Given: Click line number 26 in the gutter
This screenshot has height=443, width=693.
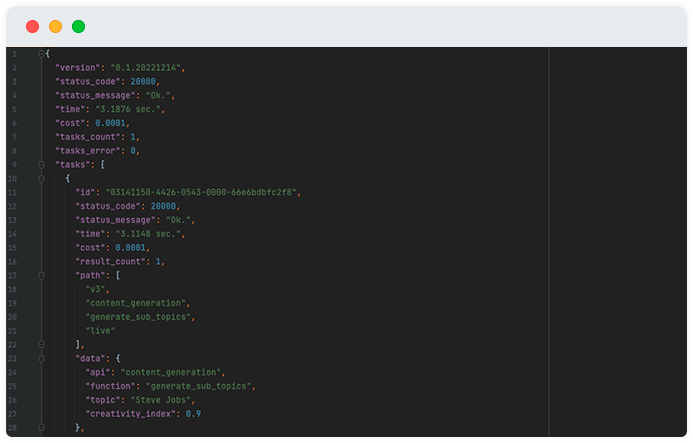Looking at the screenshot, I should 12,401.
